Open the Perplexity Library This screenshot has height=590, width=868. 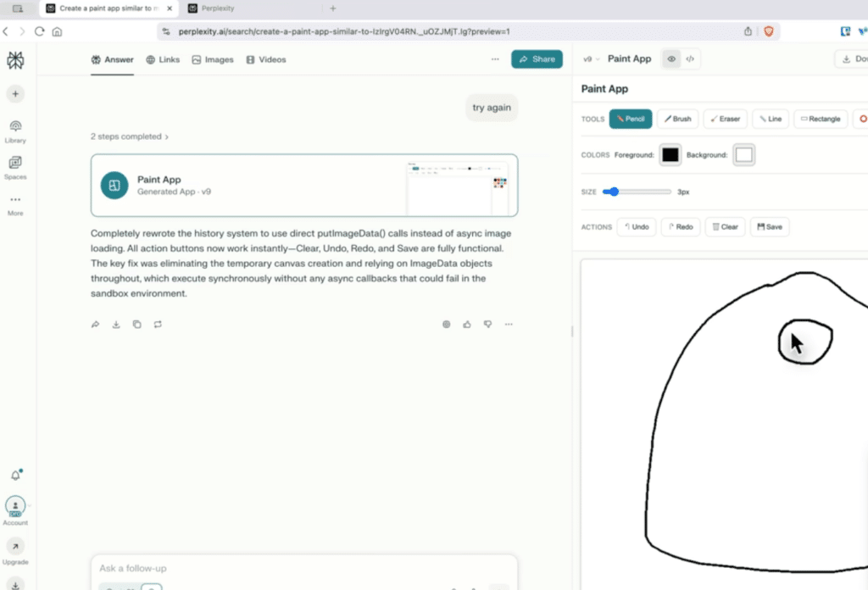(15, 129)
